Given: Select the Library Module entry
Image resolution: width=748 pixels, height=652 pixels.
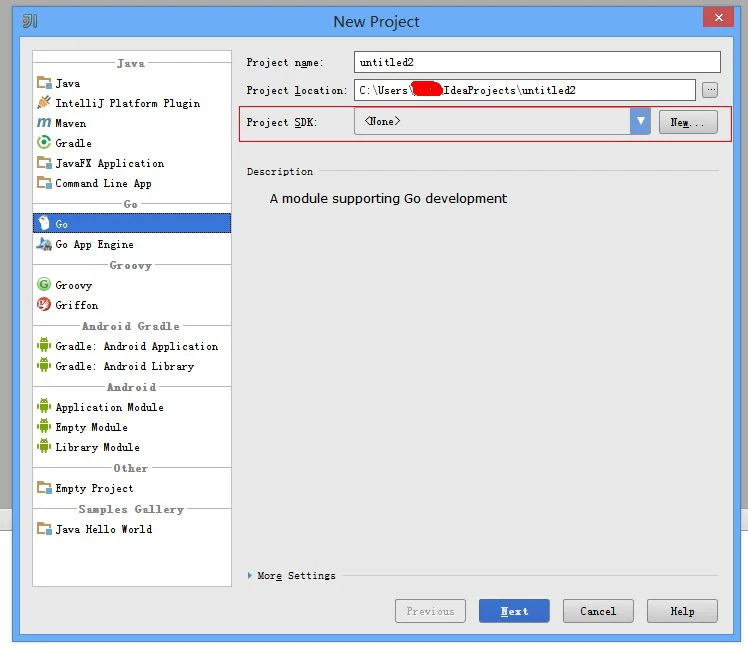Looking at the screenshot, I should 97,447.
